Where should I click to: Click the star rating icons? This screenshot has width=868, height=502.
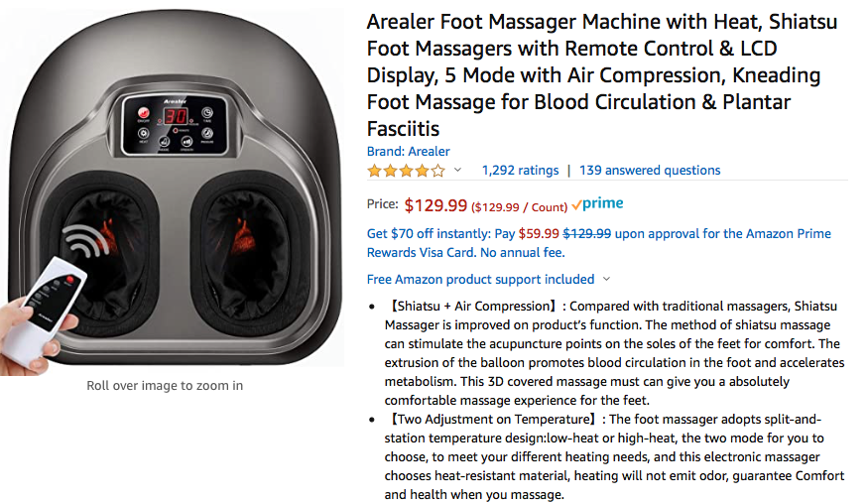(406, 171)
